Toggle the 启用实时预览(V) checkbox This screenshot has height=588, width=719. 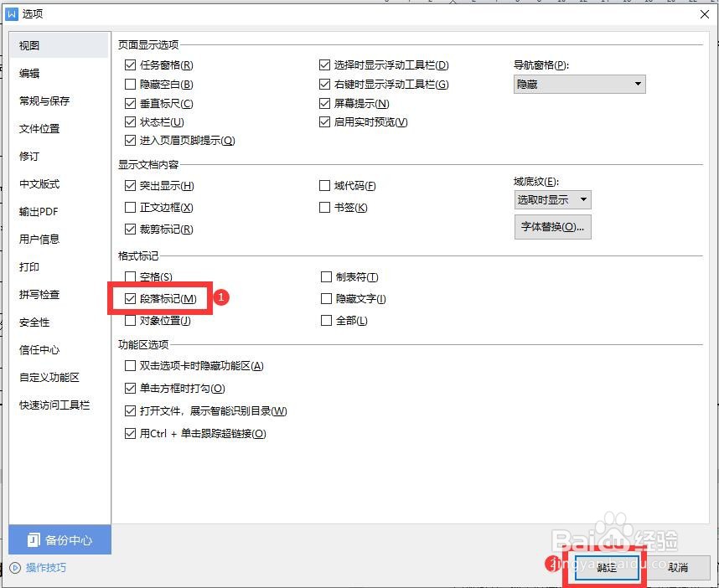point(324,122)
